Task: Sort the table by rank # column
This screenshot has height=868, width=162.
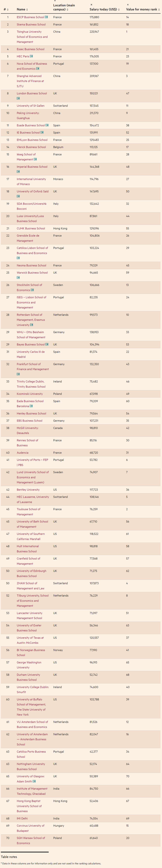Action: coord(6,9)
